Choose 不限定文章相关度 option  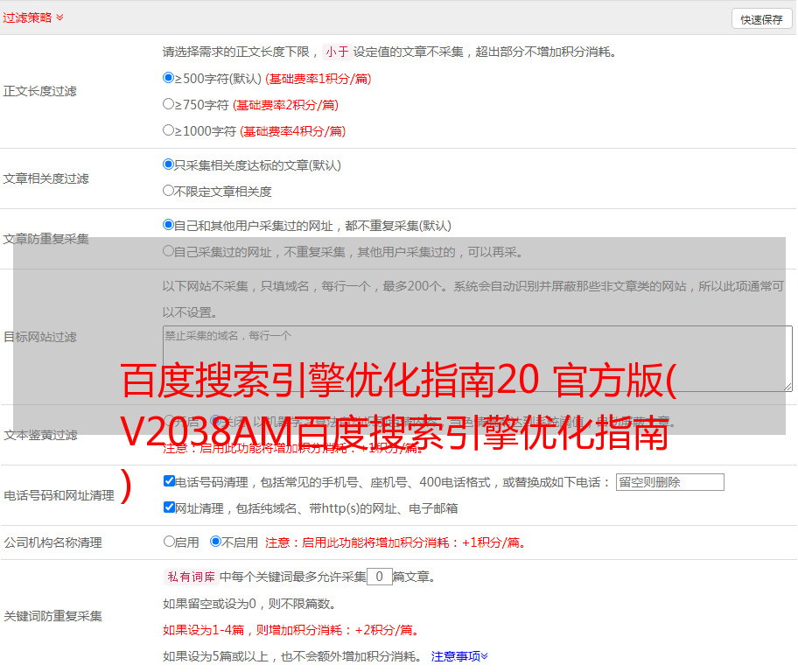coord(169,191)
